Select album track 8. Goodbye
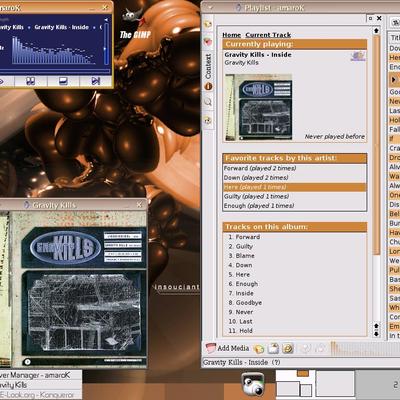The width and height of the screenshot is (400, 400). click(x=245, y=302)
